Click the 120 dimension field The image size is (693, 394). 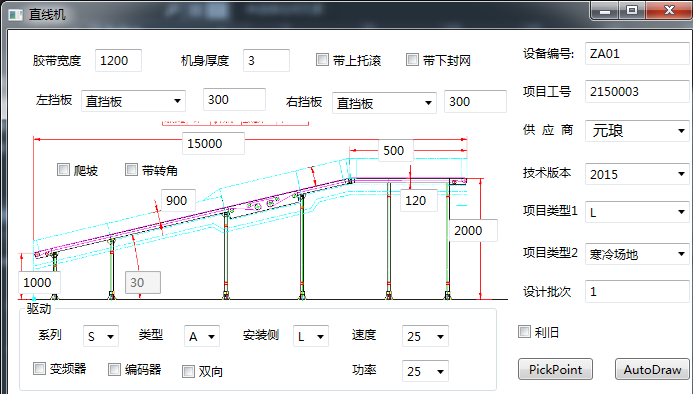[419, 200]
